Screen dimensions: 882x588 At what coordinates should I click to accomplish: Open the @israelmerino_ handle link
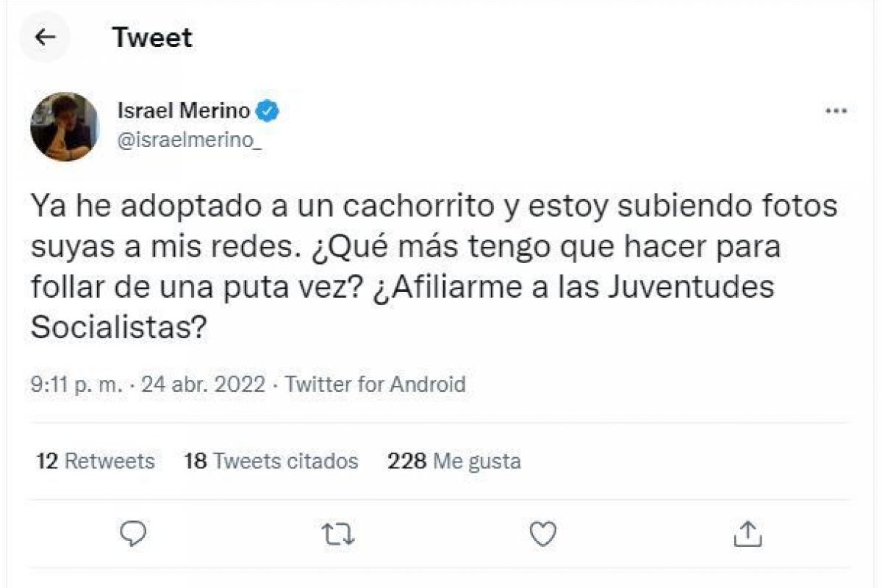189,142
